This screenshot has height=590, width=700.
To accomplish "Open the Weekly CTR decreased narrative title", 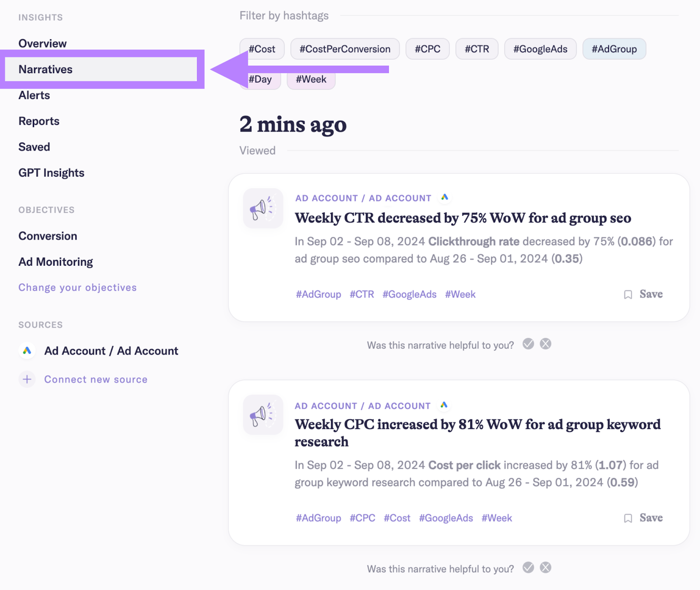I will 462,218.
